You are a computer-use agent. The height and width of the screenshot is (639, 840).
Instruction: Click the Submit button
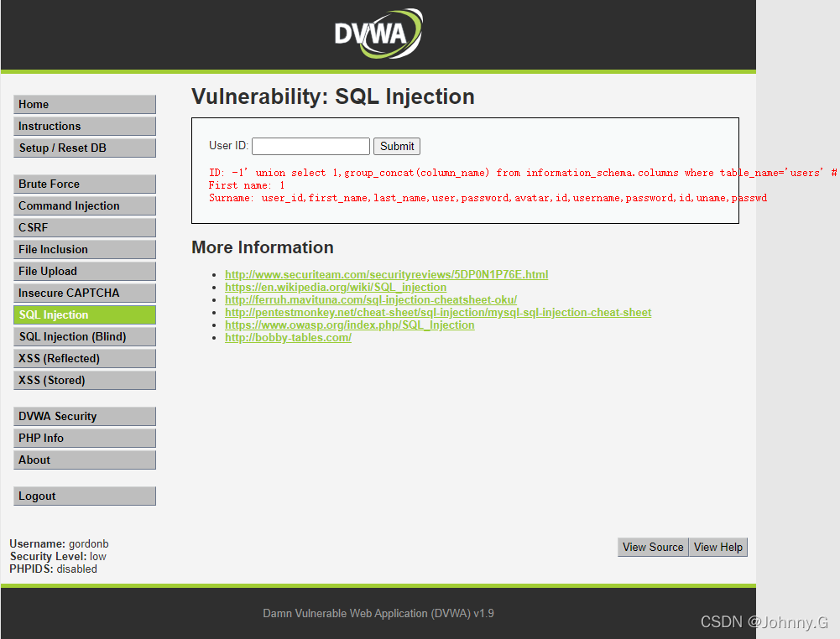397,146
